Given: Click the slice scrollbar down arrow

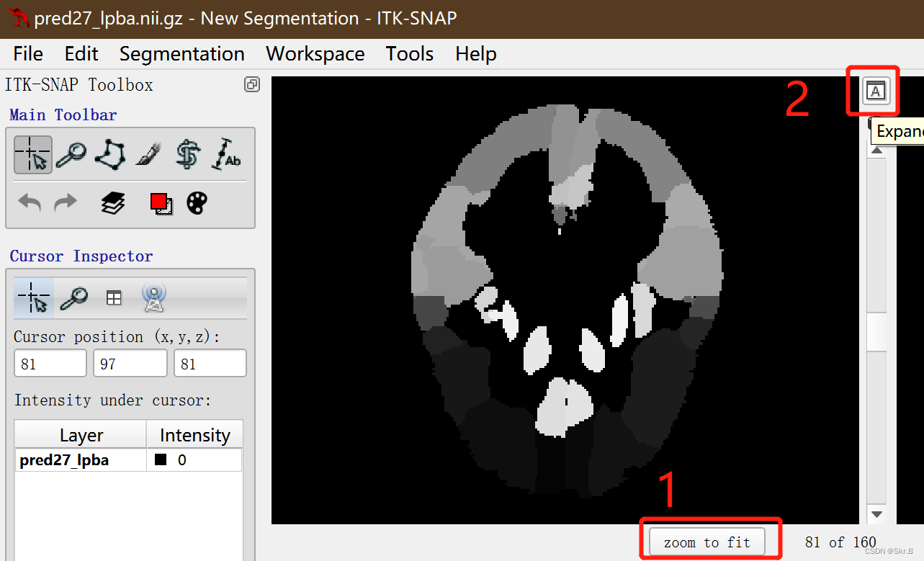Looking at the screenshot, I should pos(876,514).
